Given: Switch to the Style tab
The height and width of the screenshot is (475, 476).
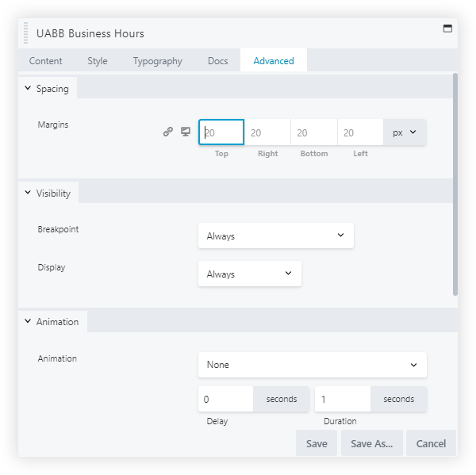Looking at the screenshot, I should (x=98, y=61).
